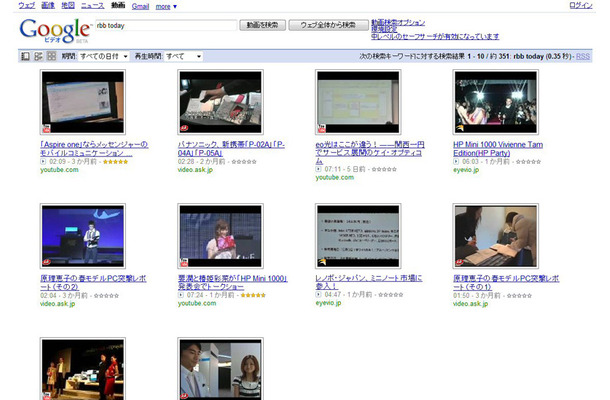Screen dimensions: 610x400
Task: Focus the search field containing rbb today
Action: pos(166,25)
